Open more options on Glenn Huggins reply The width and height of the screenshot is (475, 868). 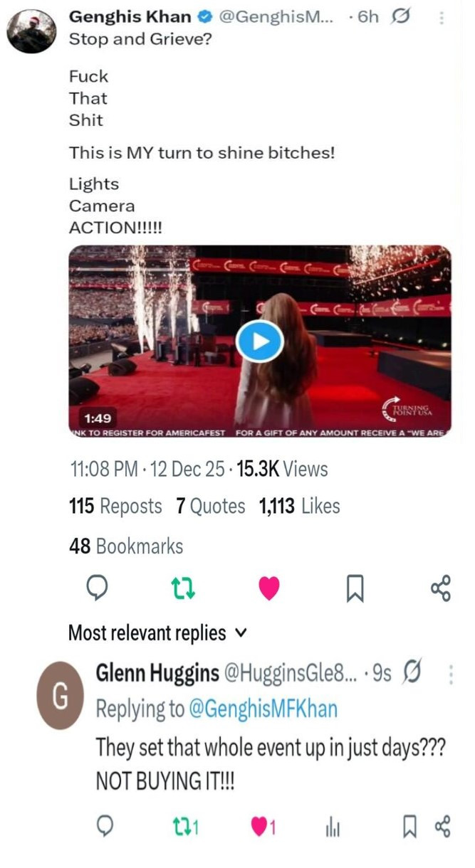(x=449, y=674)
